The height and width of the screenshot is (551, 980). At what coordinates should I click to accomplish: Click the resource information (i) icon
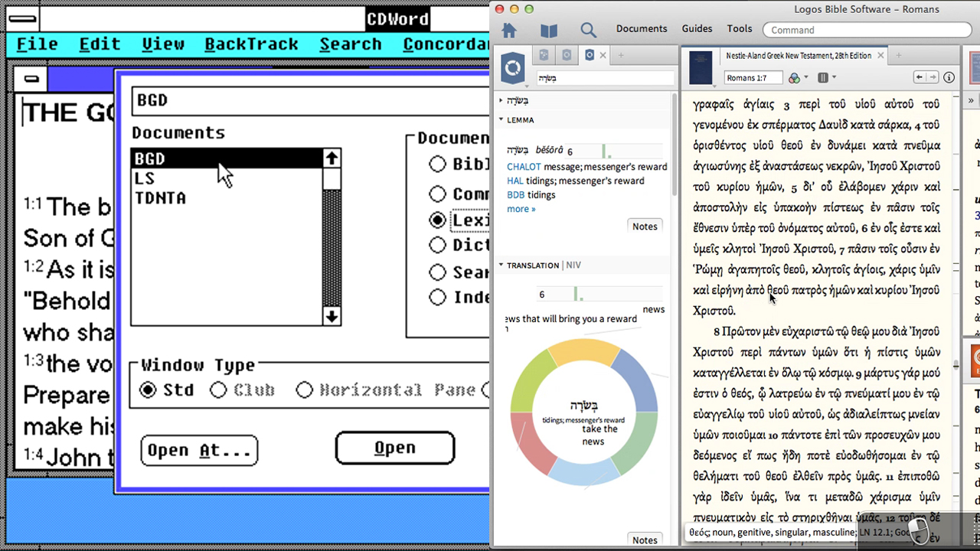949,77
